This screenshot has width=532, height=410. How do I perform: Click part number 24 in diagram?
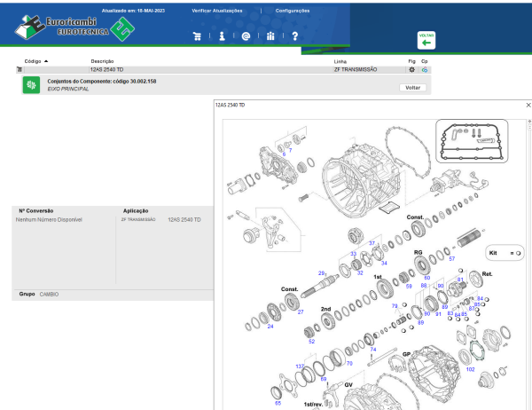pyautogui.click(x=270, y=326)
